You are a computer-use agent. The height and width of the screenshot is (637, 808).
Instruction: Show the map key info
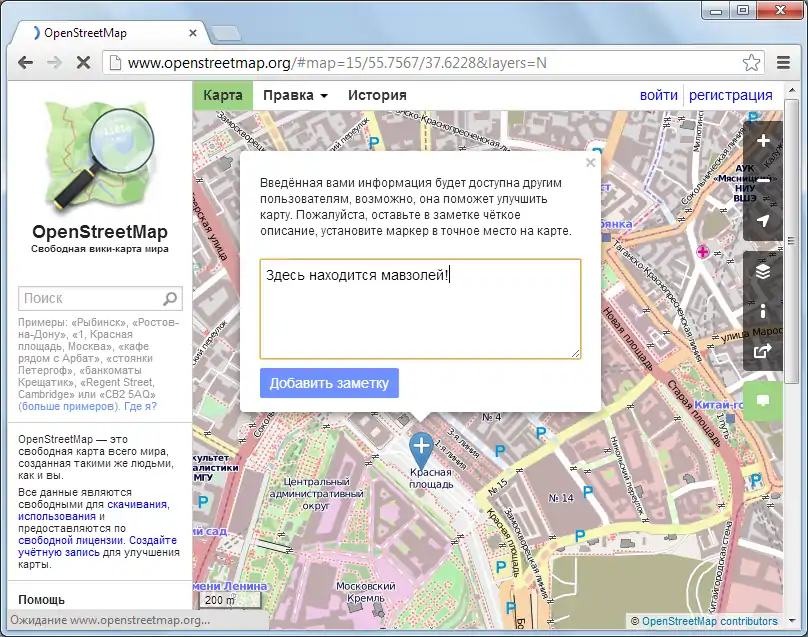coord(763,311)
